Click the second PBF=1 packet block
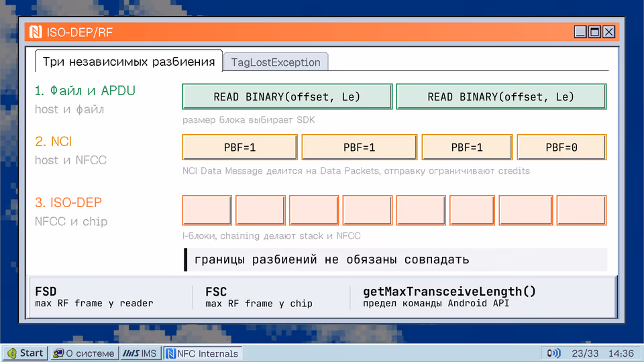The height and width of the screenshot is (362, 644). coord(360,147)
